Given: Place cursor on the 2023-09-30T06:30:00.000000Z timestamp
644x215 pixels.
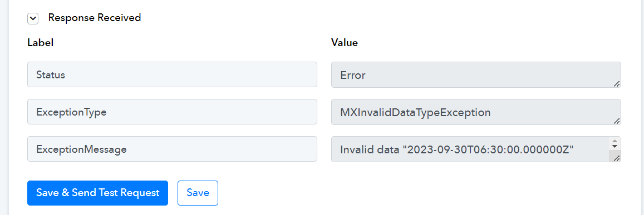Looking at the screenshot, I should click(x=488, y=150).
